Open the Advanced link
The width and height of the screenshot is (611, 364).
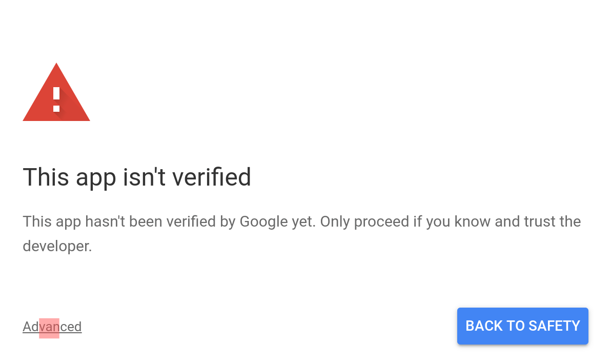tap(52, 327)
